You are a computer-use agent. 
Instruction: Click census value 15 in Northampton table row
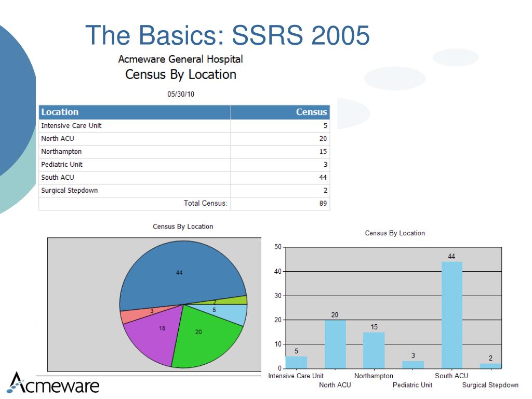pos(323,152)
